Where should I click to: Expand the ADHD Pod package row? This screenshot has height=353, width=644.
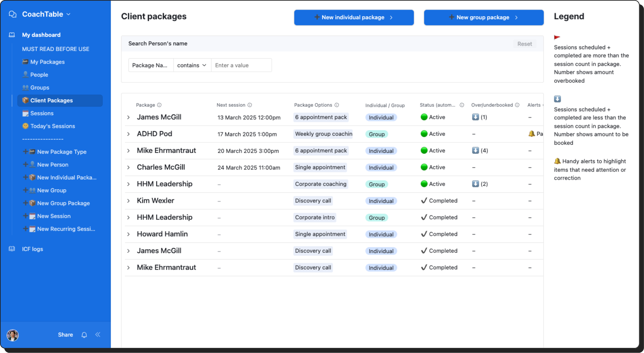coord(129,134)
